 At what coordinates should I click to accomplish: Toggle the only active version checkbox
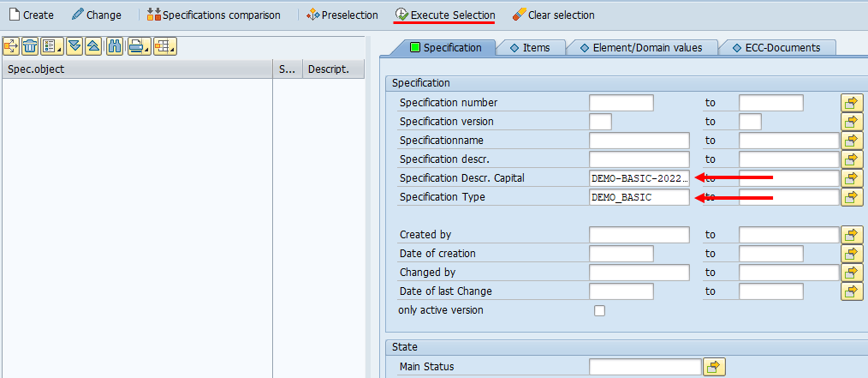599,310
